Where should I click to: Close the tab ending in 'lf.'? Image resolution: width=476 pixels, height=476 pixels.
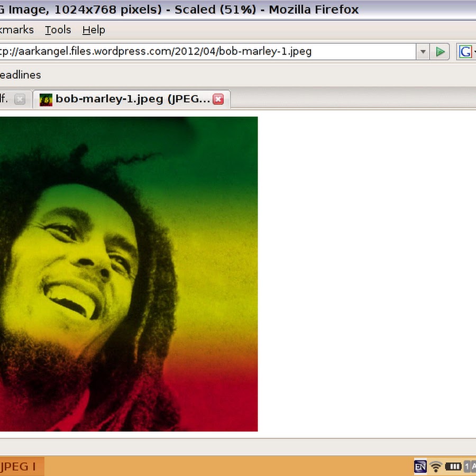point(20,99)
